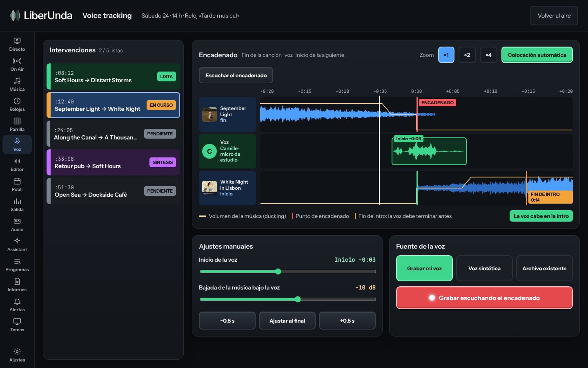Nudge voice start by +0,5 s
This screenshot has height=368, width=588.
click(347, 321)
